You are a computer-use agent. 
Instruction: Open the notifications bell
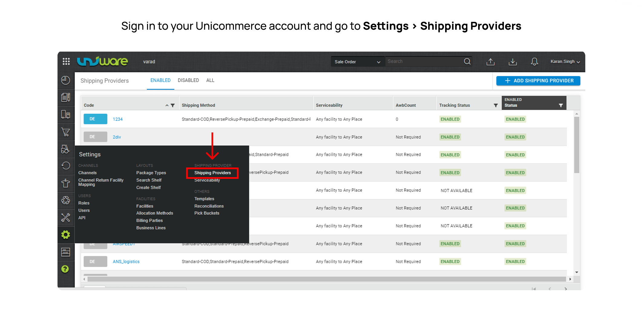pyautogui.click(x=534, y=62)
